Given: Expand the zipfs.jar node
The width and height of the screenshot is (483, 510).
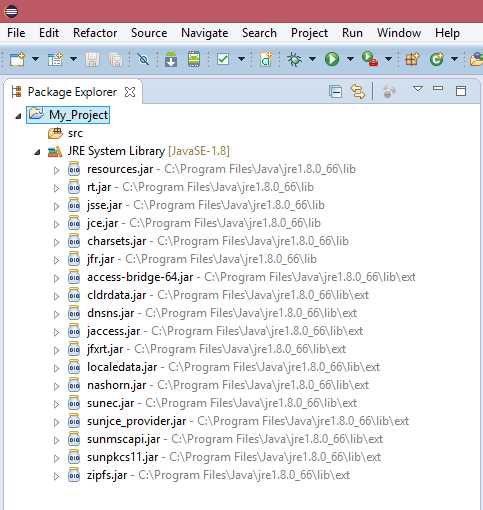Looking at the screenshot, I should [x=56, y=476].
